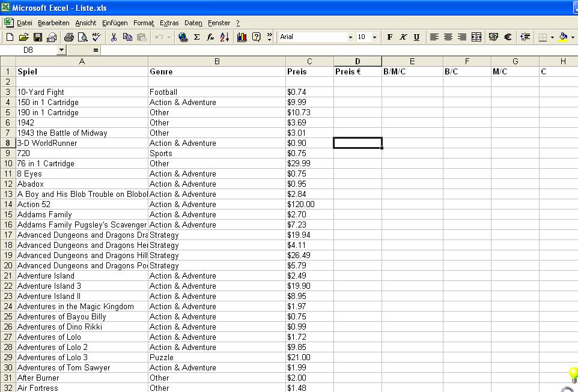
Task: Click the Excel icon in the title bar
Action: pos(5,7)
